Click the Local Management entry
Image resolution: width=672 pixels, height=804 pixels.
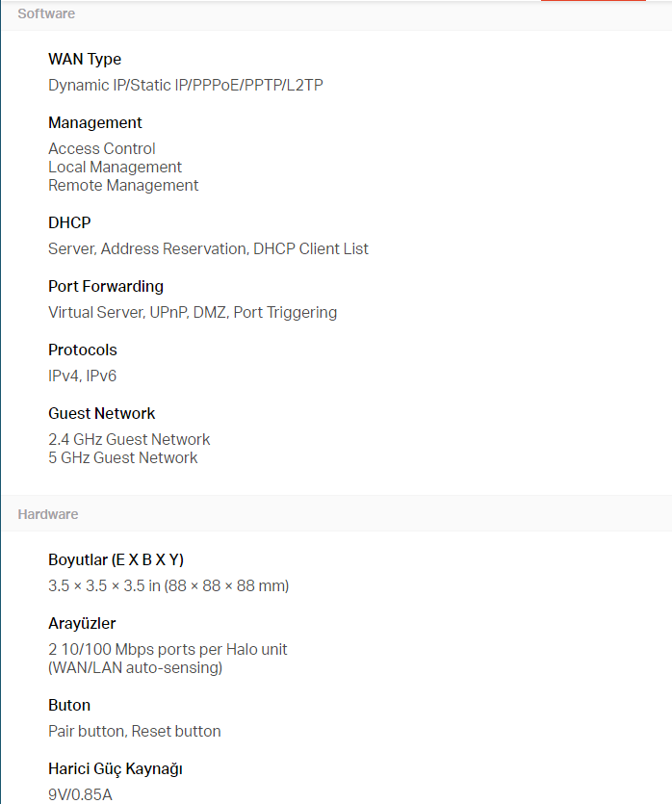(115, 167)
